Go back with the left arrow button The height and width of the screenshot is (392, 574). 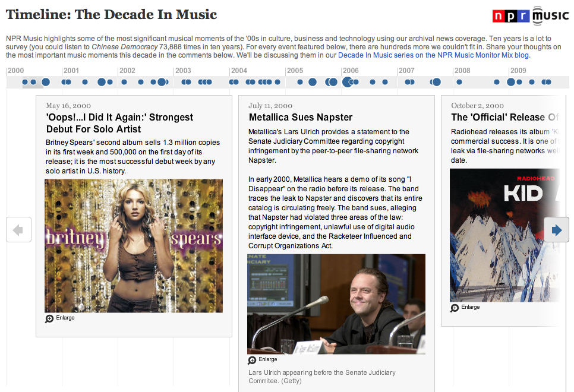tap(18, 230)
